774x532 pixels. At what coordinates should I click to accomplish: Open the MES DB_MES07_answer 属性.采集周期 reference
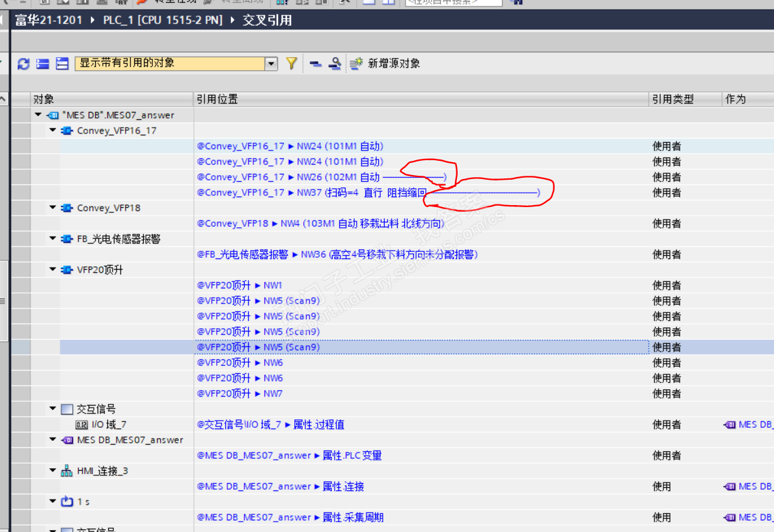click(x=290, y=517)
